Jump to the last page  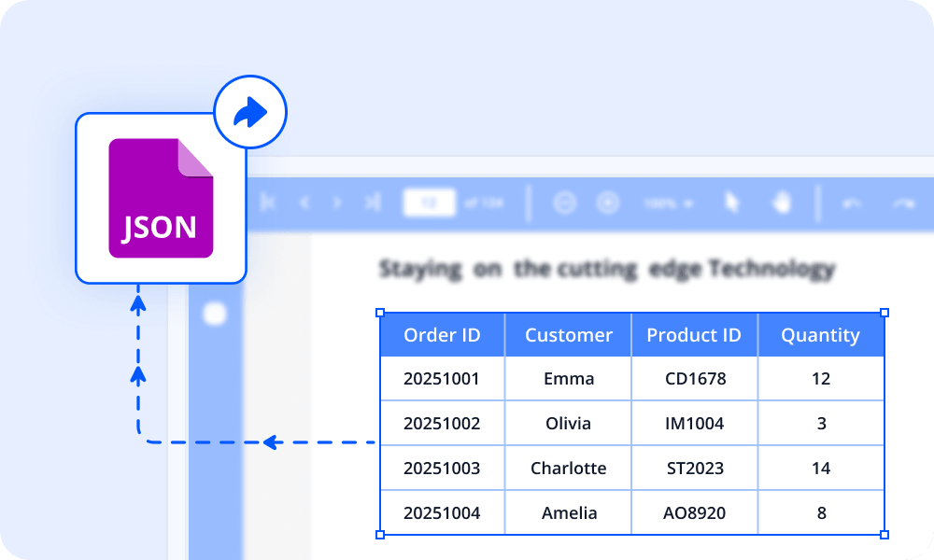[x=372, y=203]
